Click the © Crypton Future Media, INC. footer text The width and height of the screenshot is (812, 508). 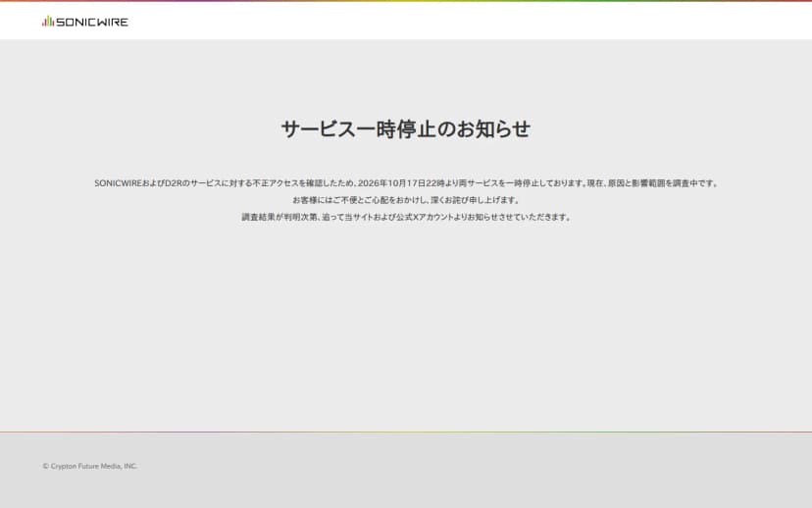[x=89, y=466]
